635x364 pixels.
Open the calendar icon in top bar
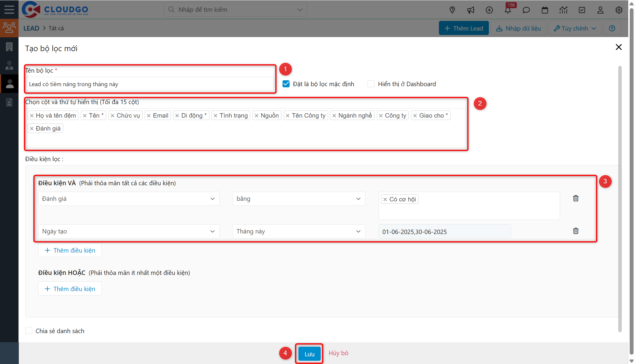[545, 10]
